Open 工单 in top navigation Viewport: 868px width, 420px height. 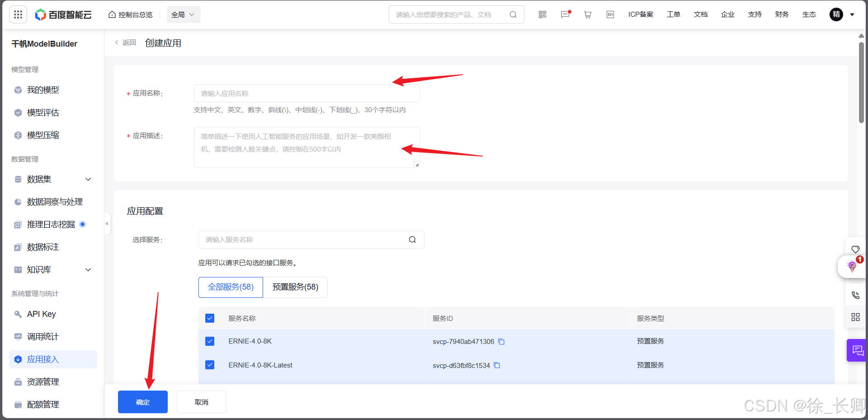674,14
